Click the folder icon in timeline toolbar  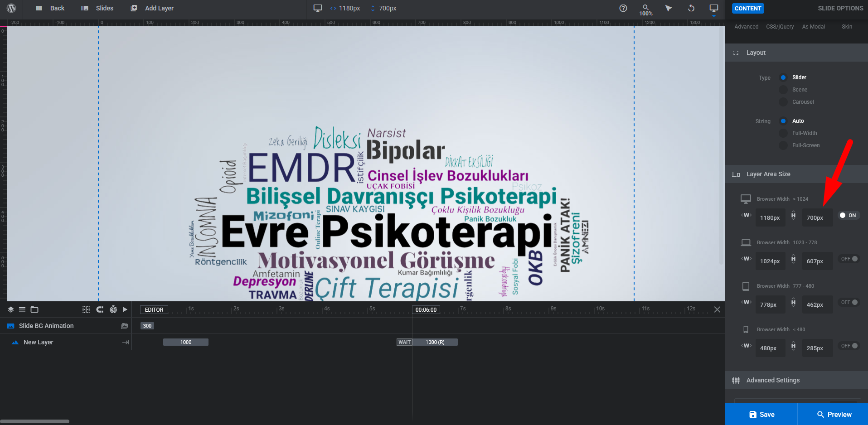pos(34,309)
